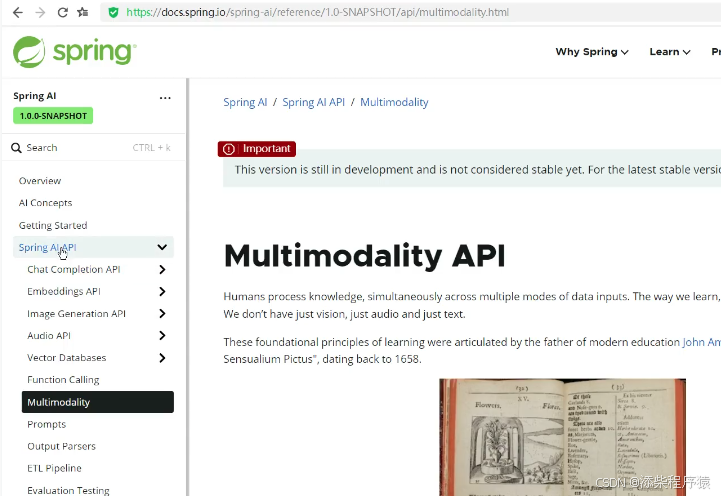Open the bookmarks star icon
This screenshot has height=496, width=721.
coord(83,12)
